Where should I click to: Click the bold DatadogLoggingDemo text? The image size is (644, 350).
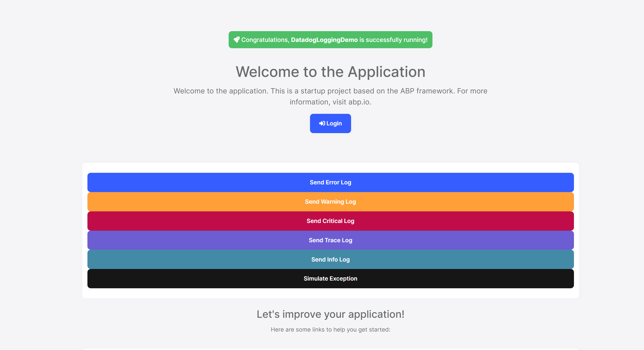click(324, 40)
